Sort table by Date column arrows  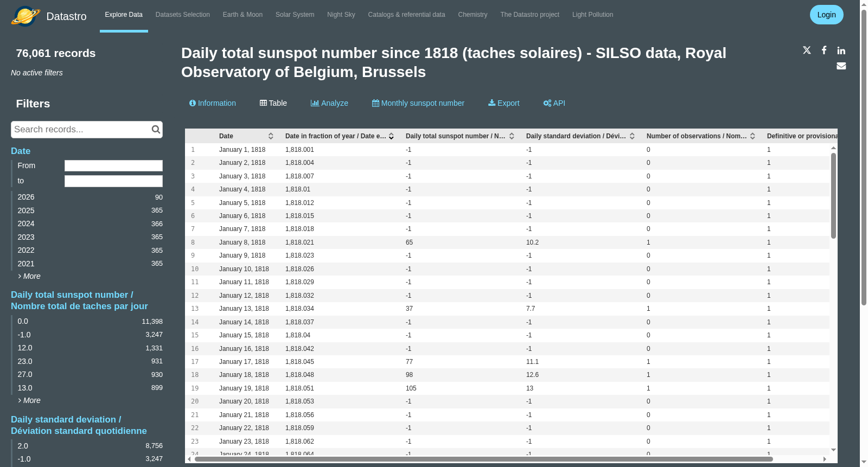tap(271, 136)
